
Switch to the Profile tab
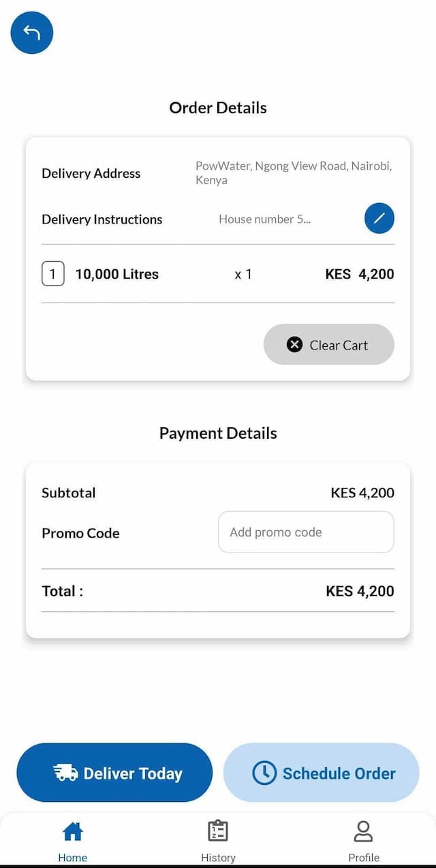click(x=363, y=857)
